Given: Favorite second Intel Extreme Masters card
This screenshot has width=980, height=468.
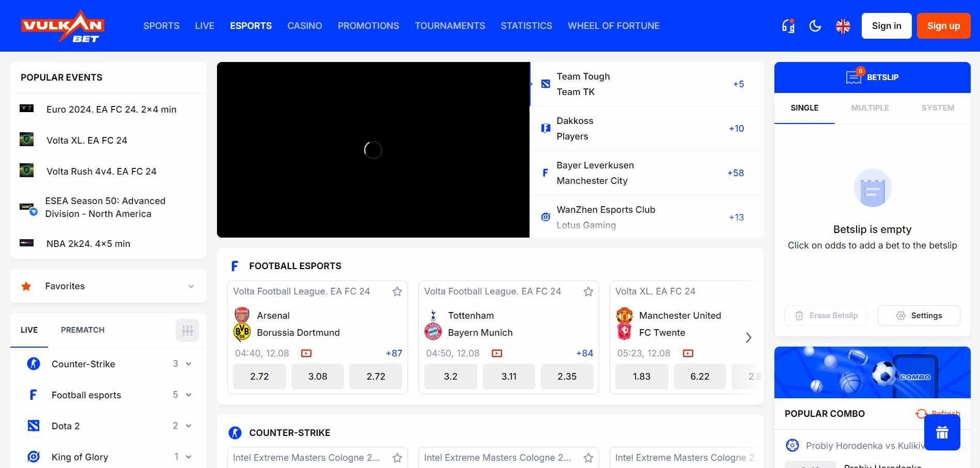Looking at the screenshot, I should [x=588, y=458].
